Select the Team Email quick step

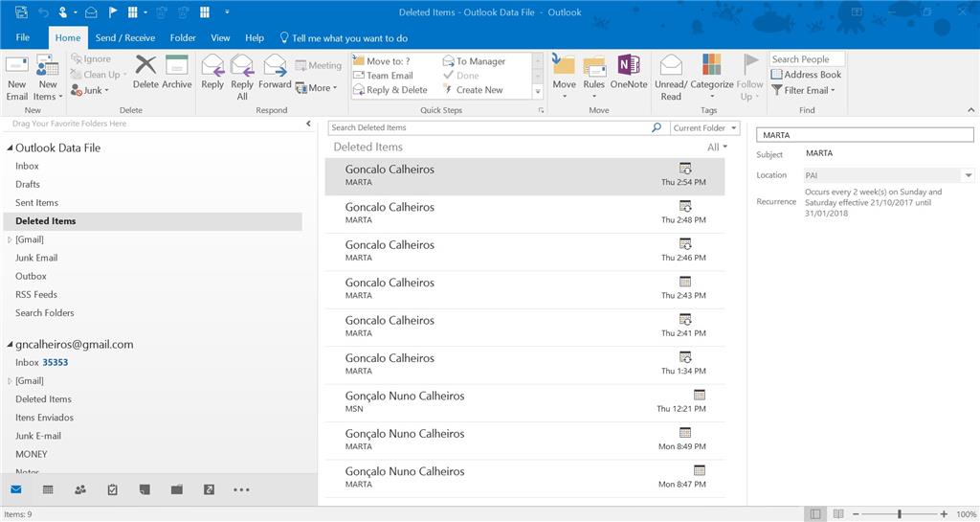pos(383,76)
